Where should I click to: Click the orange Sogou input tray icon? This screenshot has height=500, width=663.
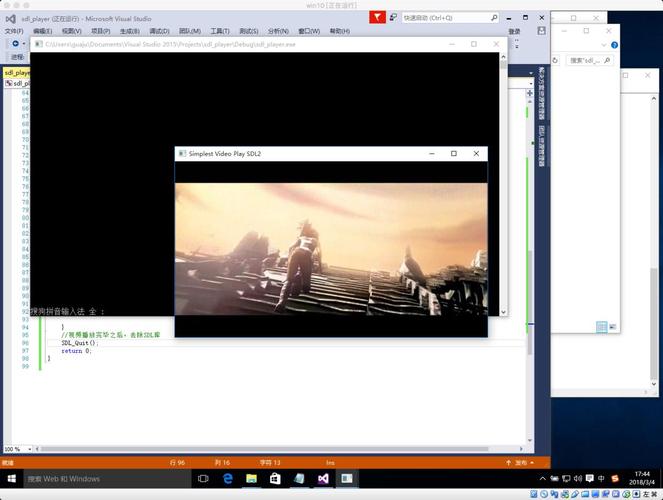pyautogui.click(x=615, y=478)
